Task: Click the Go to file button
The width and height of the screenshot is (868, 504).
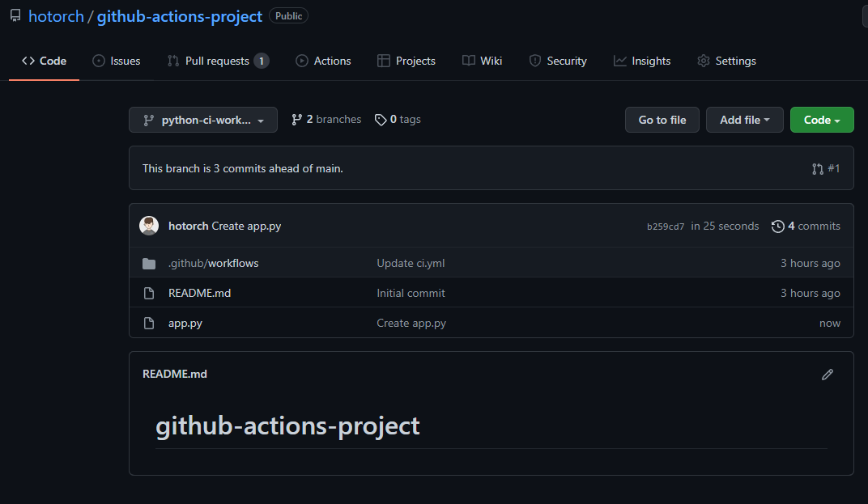Action: tap(662, 120)
